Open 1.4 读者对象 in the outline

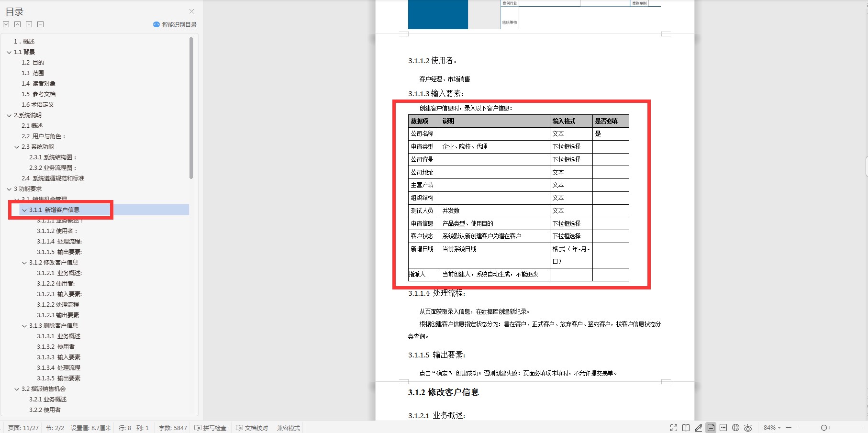(38, 84)
